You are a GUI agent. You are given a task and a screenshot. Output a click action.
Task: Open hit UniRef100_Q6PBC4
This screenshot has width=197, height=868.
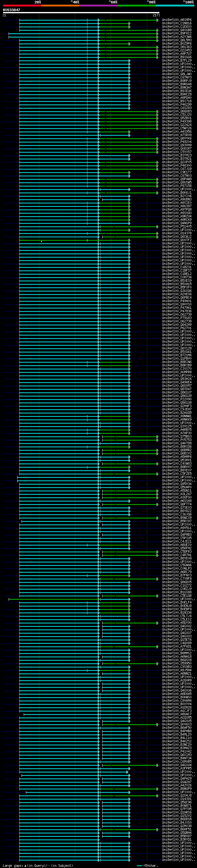coord(177,297)
